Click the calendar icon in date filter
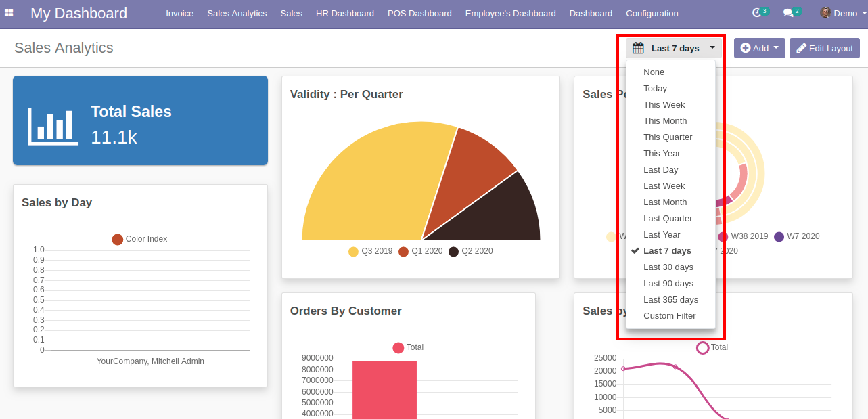Screen dimensions: 868x419 click(638, 48)
